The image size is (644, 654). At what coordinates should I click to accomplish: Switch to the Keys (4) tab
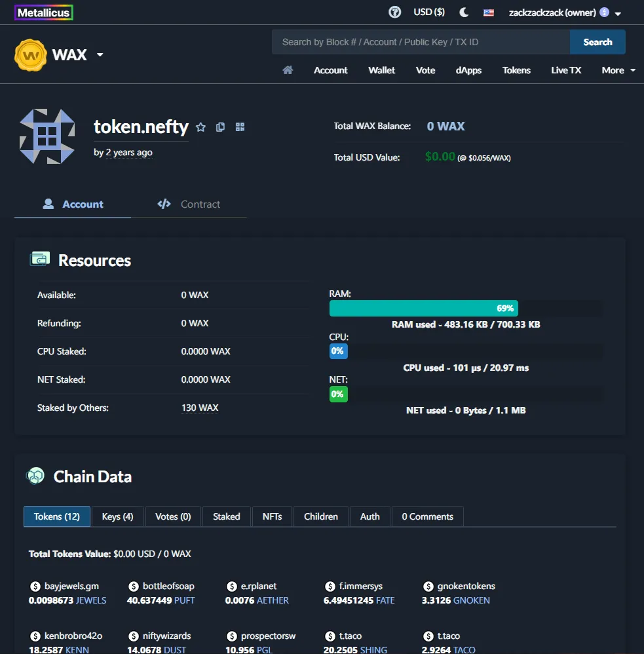pos(118,516)
